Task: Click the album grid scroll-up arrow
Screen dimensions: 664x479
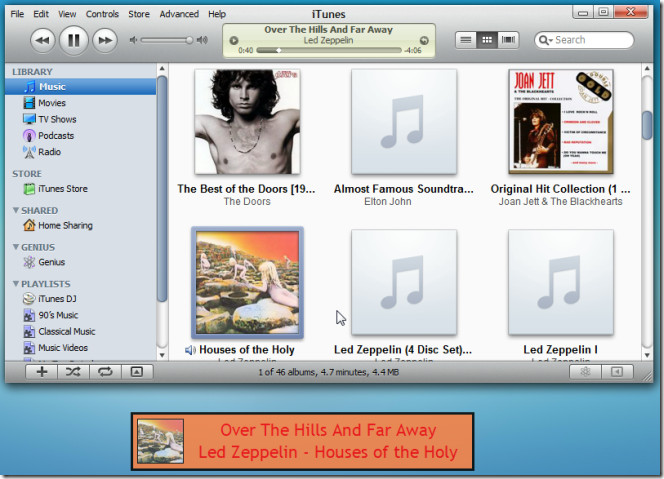Action: pos(647,69)
